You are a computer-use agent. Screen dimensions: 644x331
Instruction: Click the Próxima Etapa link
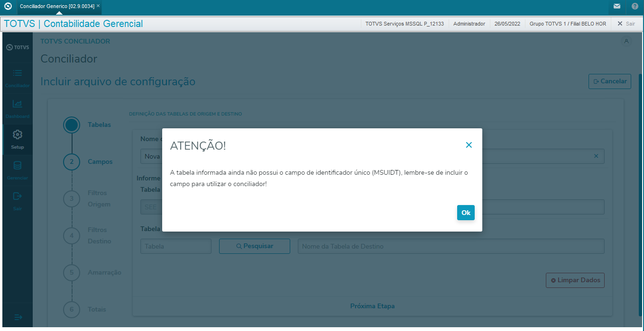tap(372, 306)
